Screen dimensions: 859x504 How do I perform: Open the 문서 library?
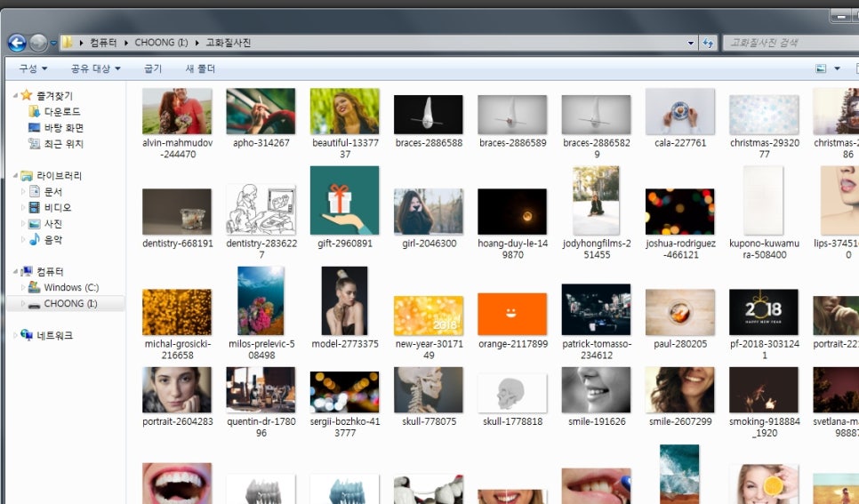(53, 192)
